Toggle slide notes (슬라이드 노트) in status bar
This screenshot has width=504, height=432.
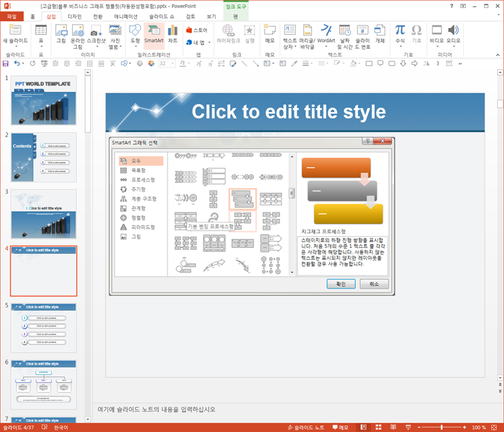306,427
